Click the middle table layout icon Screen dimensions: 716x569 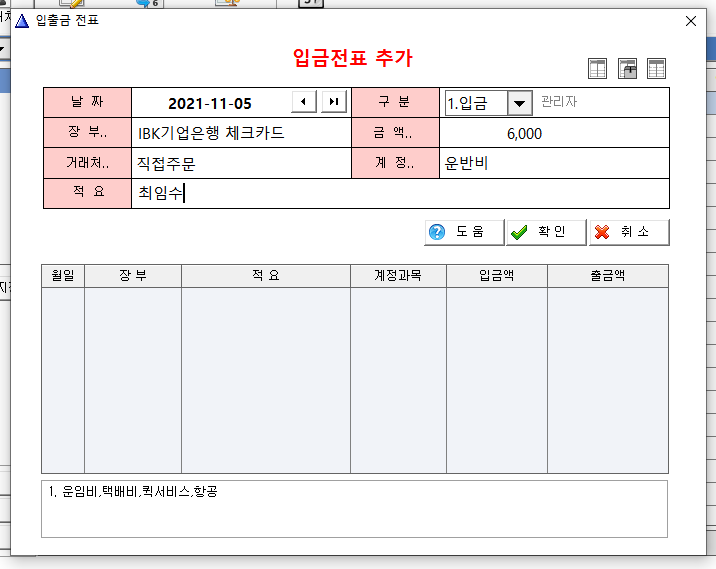tap(627, 69)
